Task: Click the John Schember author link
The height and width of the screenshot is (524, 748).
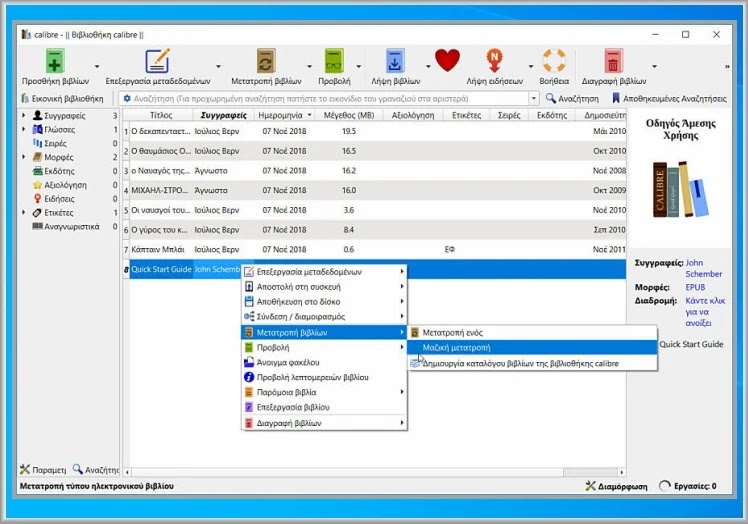Action: click(703, 268)
